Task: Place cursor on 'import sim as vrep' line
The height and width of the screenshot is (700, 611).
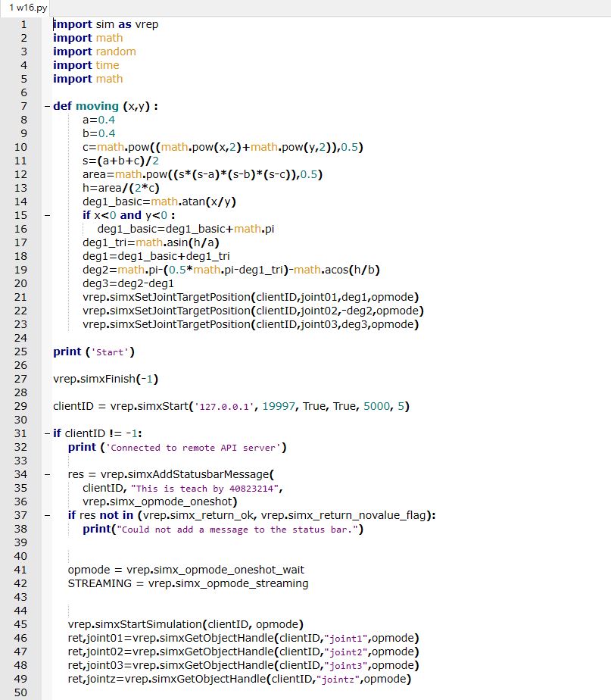Action: (x=106, y=24)
